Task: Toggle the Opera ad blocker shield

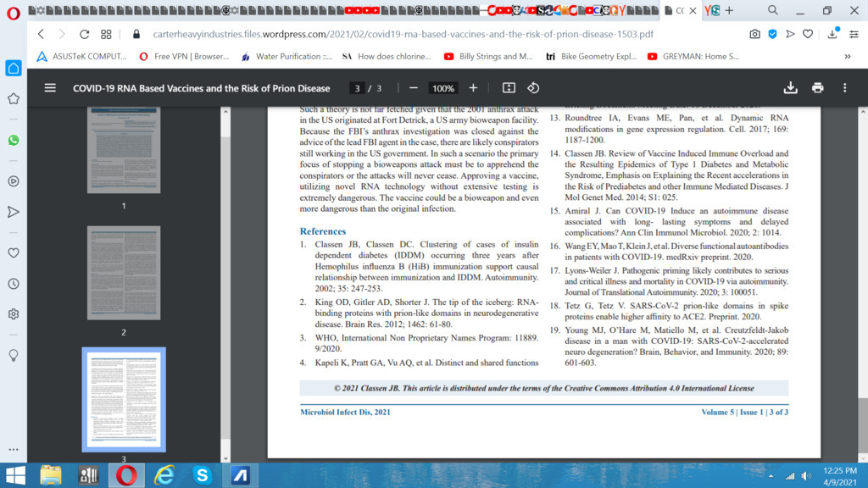Action: pos(772,35)
